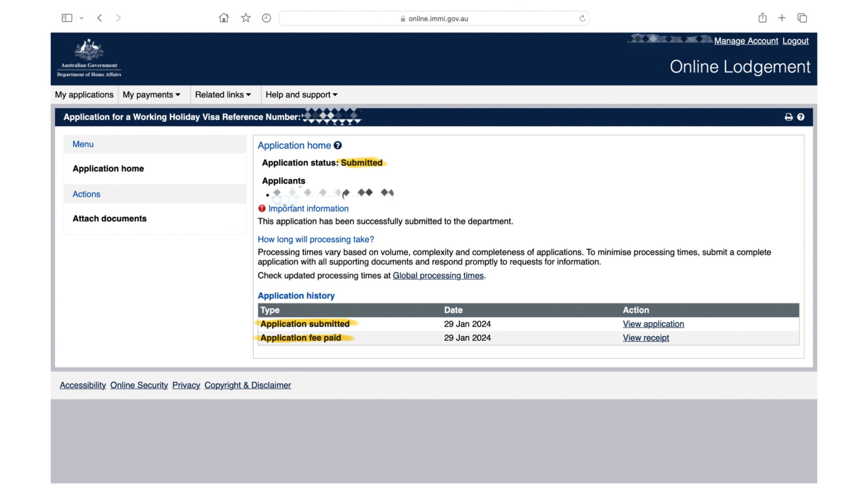Open the View application link
Image resolution: width=868 pixels, height=488 pixels.
[653, 324]
